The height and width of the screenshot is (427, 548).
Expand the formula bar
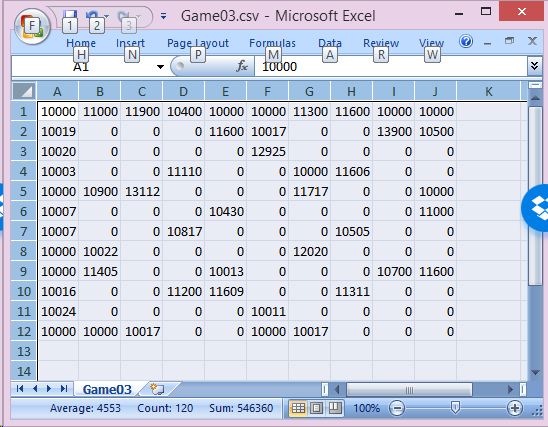534,66
